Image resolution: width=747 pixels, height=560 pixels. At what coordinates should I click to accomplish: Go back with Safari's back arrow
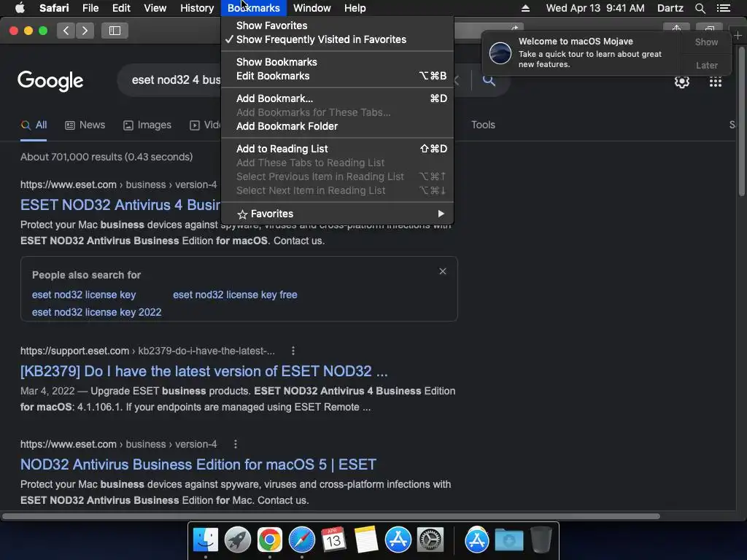66,31
